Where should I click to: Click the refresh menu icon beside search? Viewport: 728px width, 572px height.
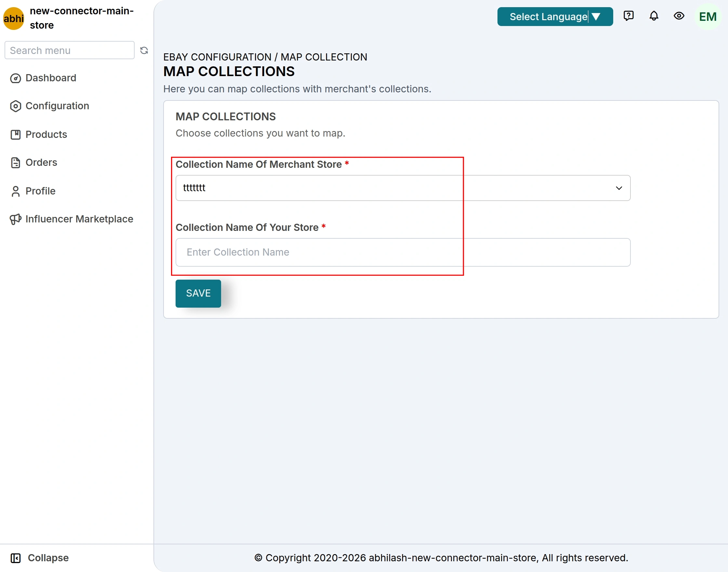point(144,50)
